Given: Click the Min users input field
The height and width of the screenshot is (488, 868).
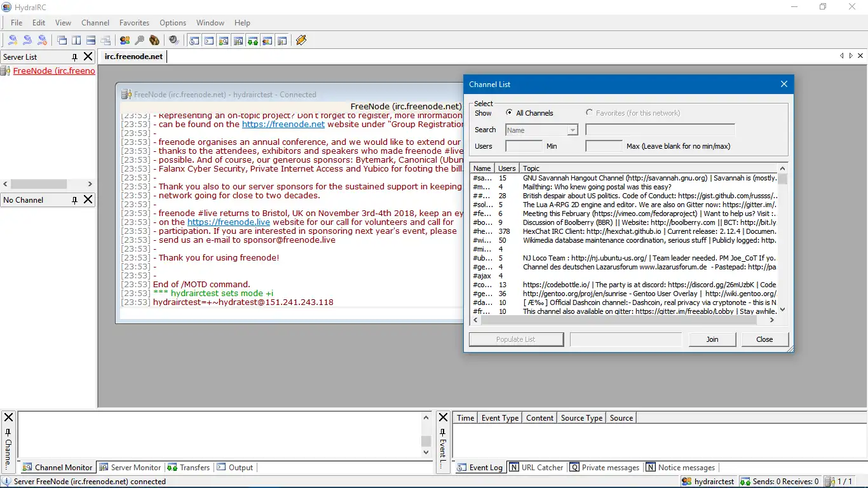Looking at the screenshot, I should [x=524, y=146].
